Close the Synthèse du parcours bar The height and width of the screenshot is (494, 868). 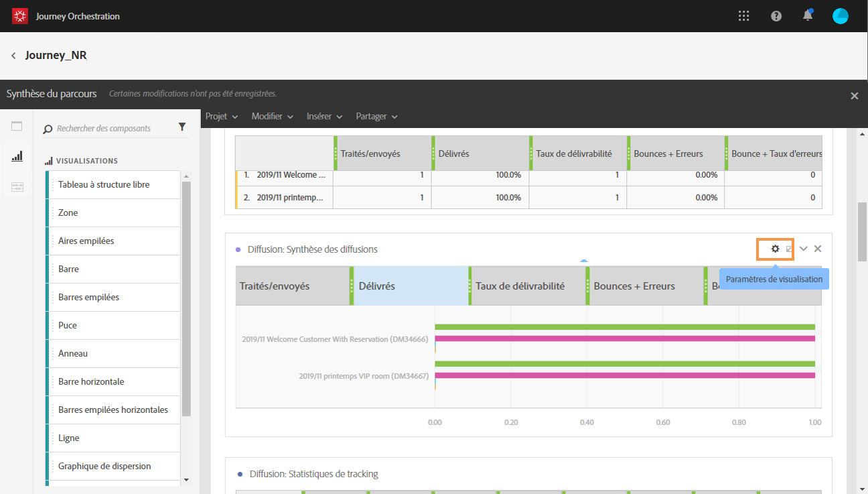click(855, 96)
